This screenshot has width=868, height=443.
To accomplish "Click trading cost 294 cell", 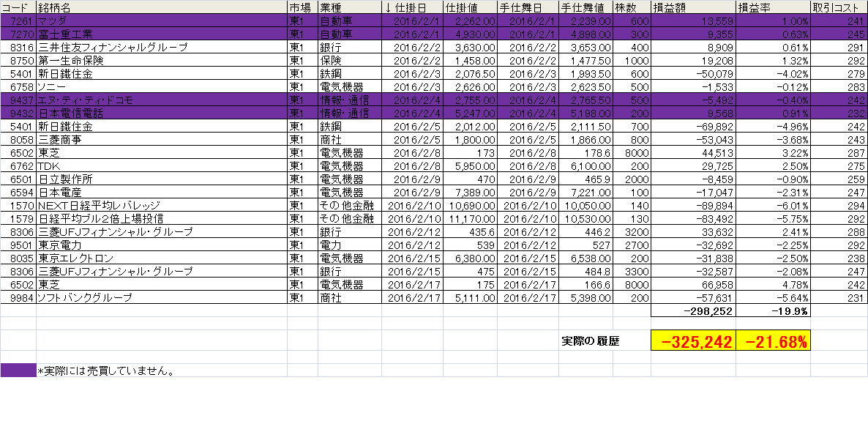I will point(839,206).
